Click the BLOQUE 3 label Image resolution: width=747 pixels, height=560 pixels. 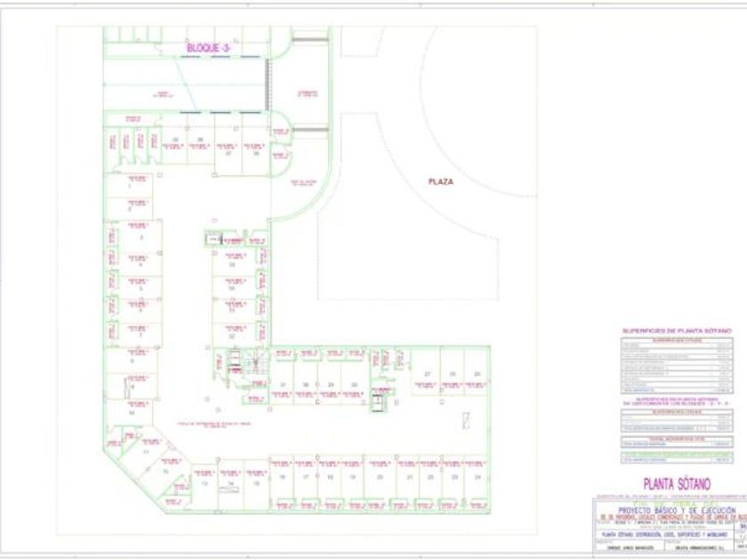tap(208, 48)
